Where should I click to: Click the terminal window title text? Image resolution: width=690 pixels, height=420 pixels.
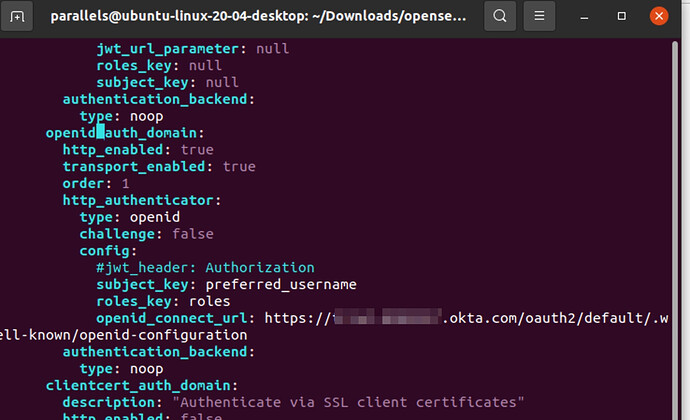click(258, 16)
